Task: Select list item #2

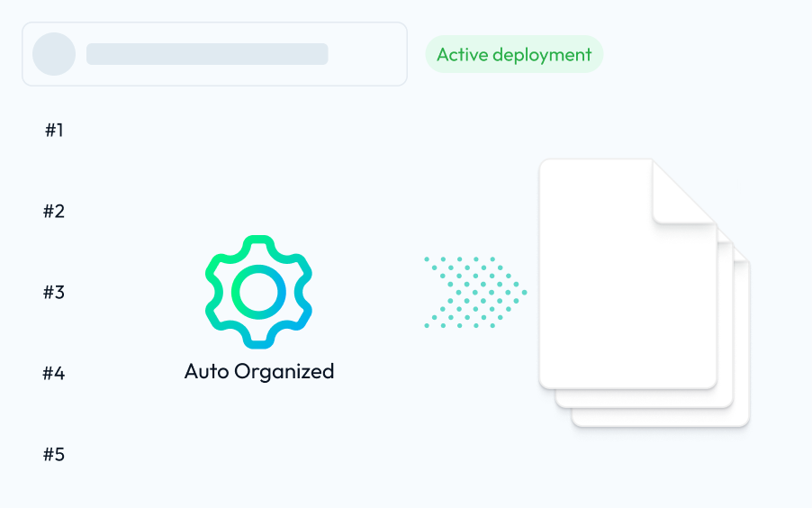Action: [54, 212]
